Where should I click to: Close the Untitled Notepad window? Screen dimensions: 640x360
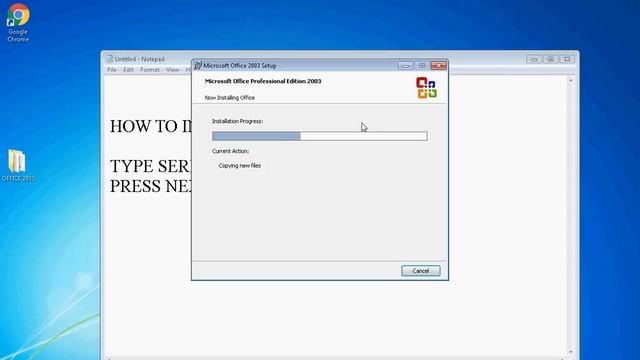pyautogui.click(x=567, y=59)
